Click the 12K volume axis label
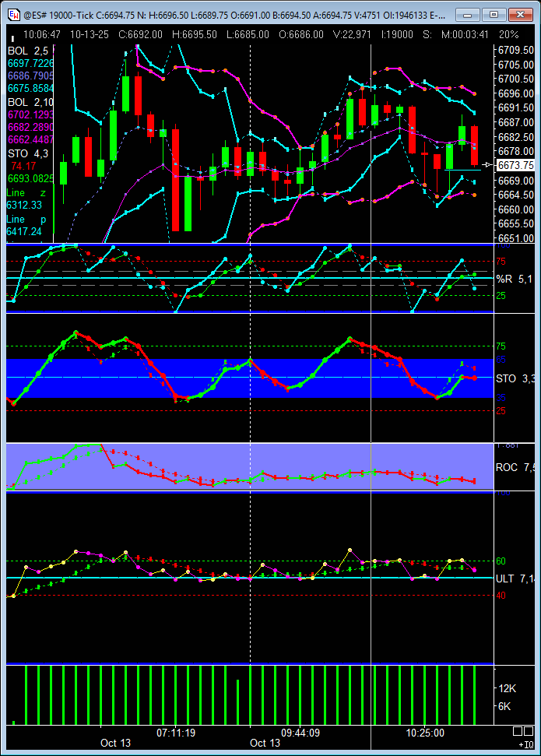The image size is (541, 756). tap(507, 688)
